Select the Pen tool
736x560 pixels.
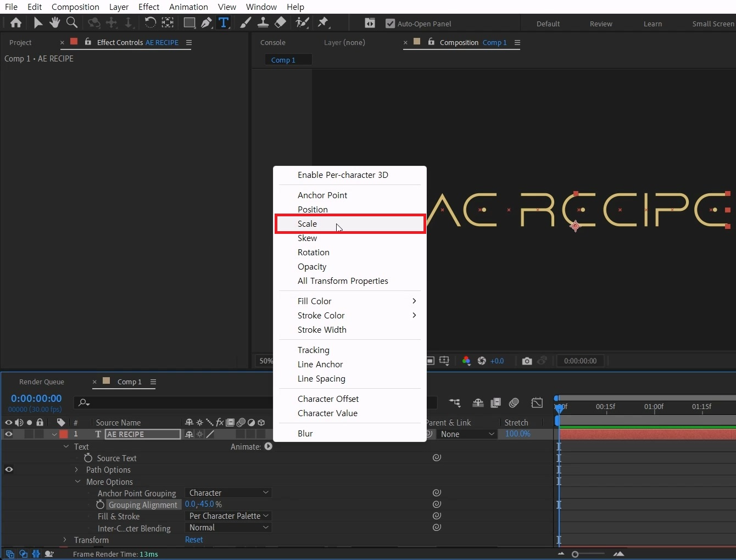[x=207, y=23]
